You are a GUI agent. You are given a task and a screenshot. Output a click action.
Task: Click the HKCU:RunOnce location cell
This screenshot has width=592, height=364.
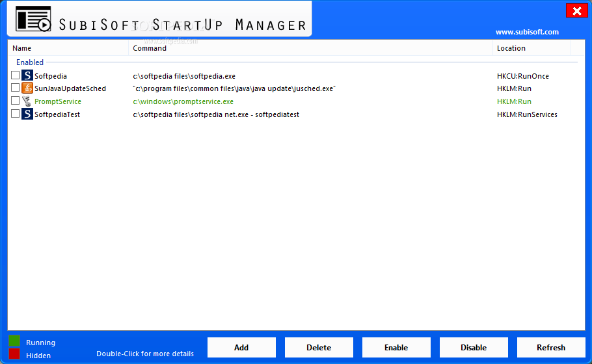click(x=523, y=76)
